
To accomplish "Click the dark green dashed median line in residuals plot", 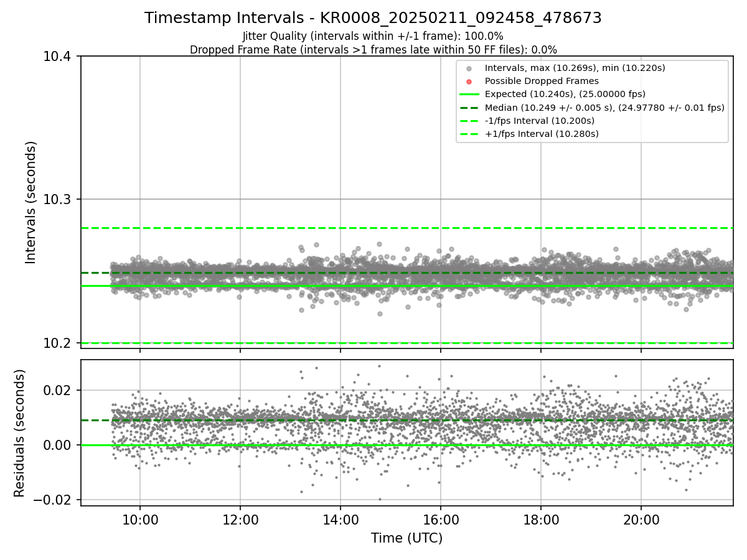I will pos(406,420).
